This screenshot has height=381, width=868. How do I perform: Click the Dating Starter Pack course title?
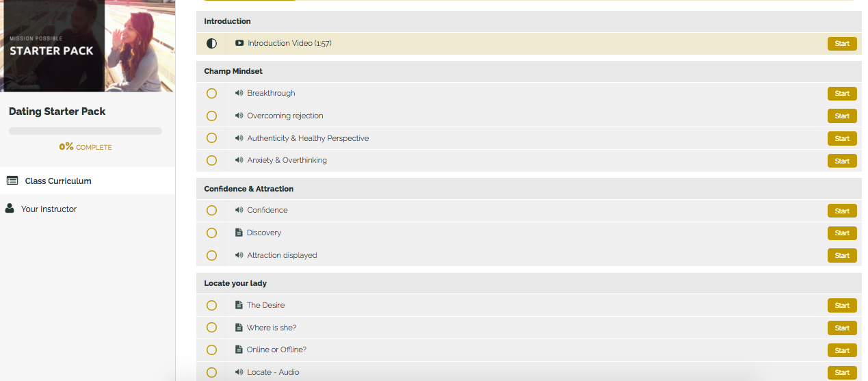pyautogui.click(x=57, y=111)
